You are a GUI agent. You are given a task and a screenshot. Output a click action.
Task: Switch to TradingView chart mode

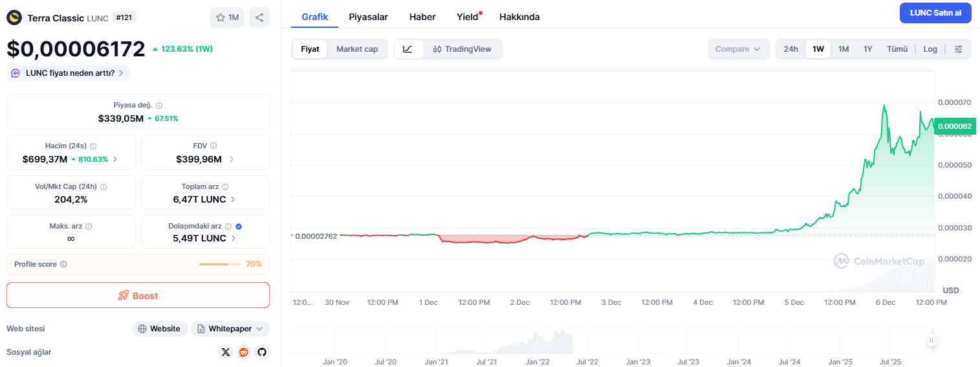(462, 49)
